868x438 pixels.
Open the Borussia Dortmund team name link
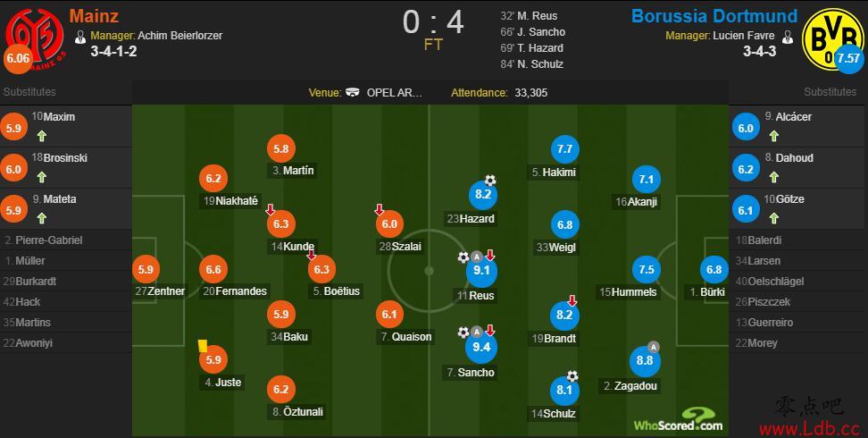click(x=714, y=16)
